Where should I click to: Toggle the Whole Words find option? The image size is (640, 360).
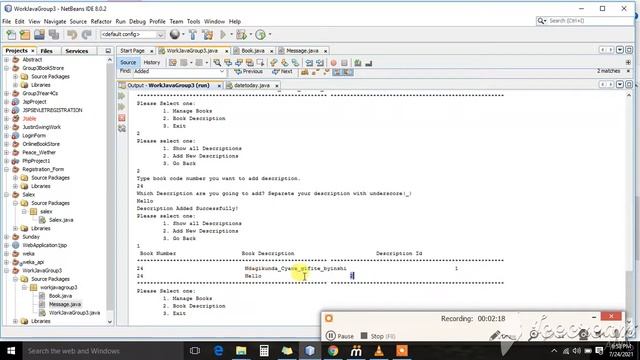[315, 72]
